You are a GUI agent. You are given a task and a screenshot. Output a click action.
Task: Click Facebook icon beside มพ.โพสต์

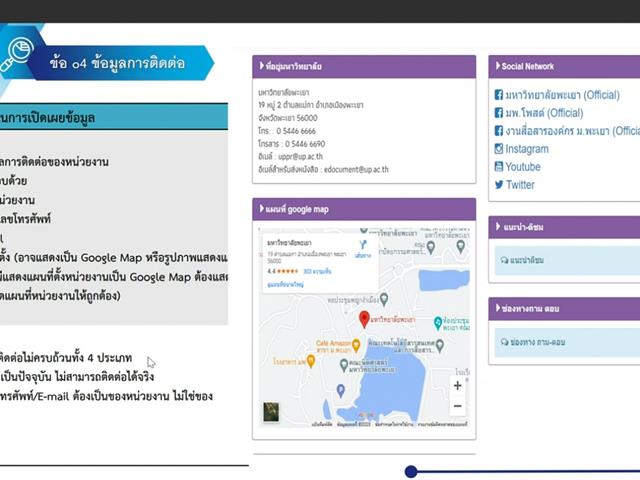[498, 113]
